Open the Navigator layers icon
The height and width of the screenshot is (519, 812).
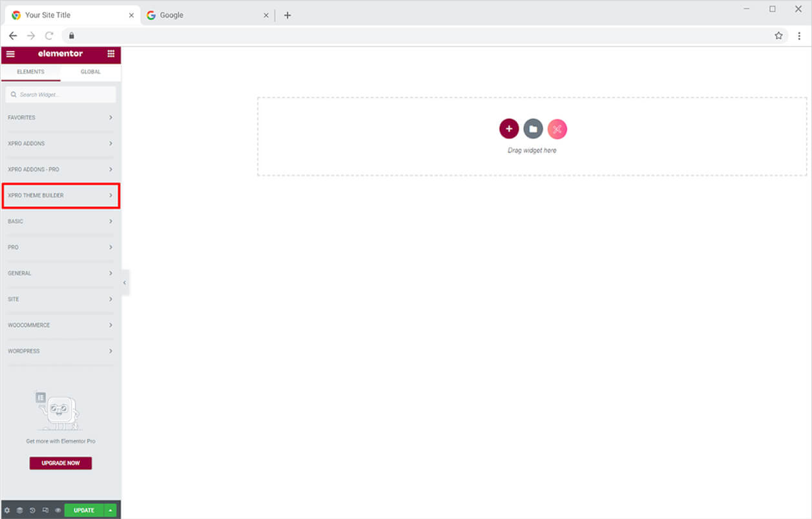[19, 510]
